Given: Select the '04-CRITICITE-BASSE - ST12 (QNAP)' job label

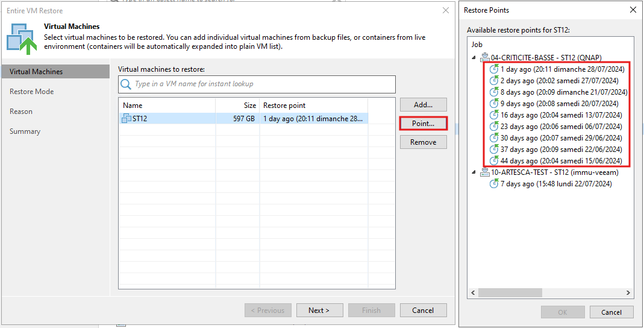Looking at the screenshot, I should click(x=546, y=57).
